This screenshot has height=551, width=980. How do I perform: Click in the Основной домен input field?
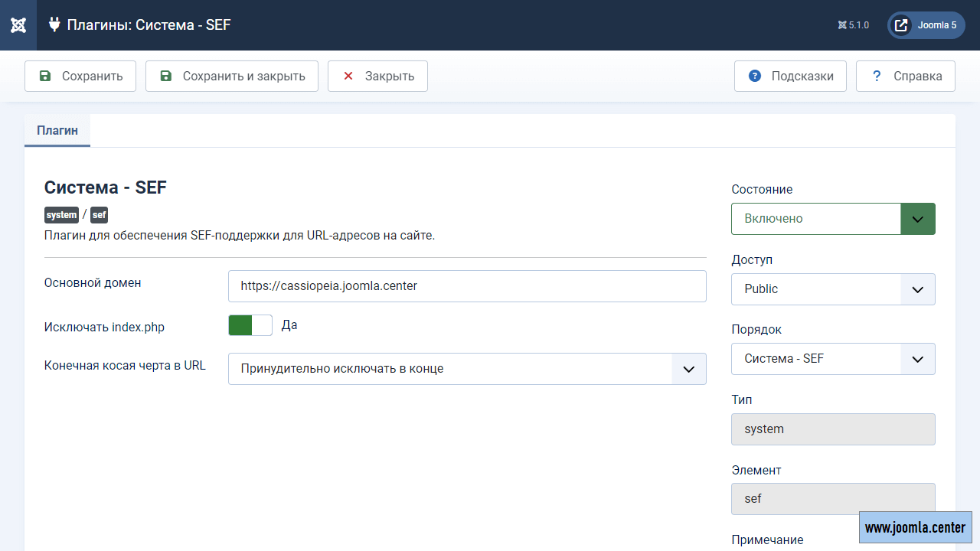coord(467,286)
